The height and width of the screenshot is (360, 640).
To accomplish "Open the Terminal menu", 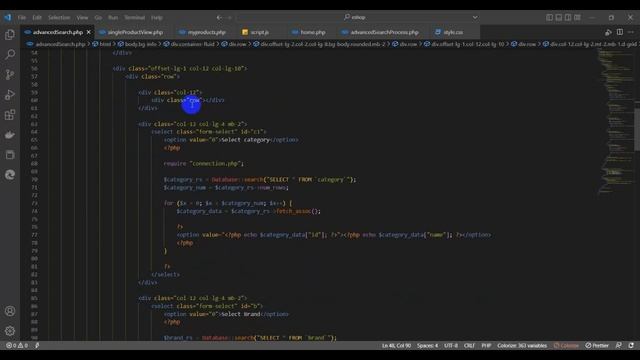I will point(135,18).
